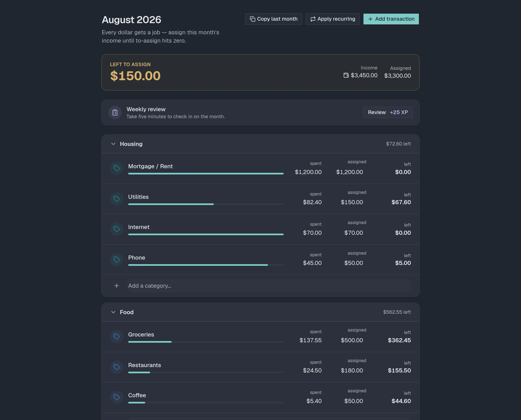The height and width of the screenshot is (420, 521).
Task: Collapse the Housing group
Action: point(113,144)
